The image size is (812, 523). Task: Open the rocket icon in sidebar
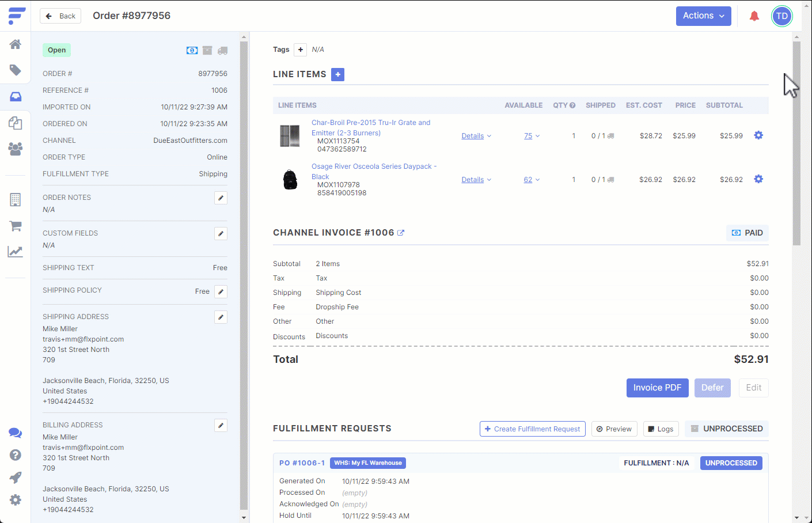16,477
